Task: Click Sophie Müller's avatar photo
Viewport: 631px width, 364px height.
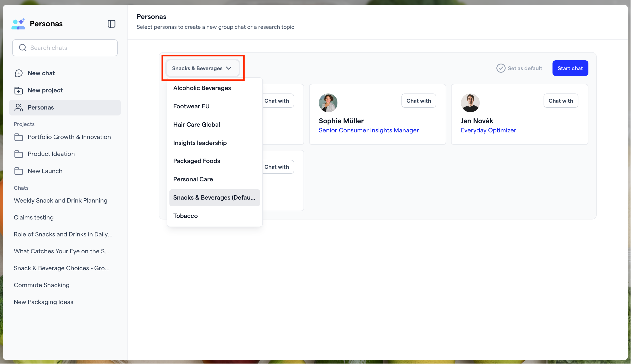Action: [328, 103]
